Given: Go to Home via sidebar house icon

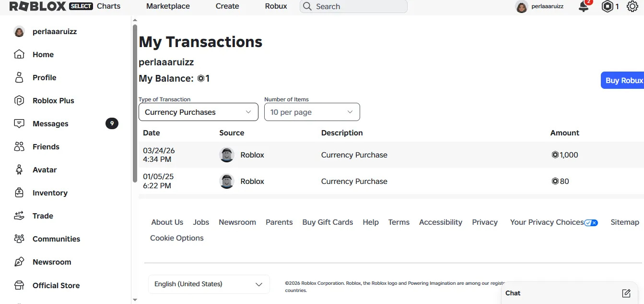Looking at the screenshot, I should (x=19, y=54).
